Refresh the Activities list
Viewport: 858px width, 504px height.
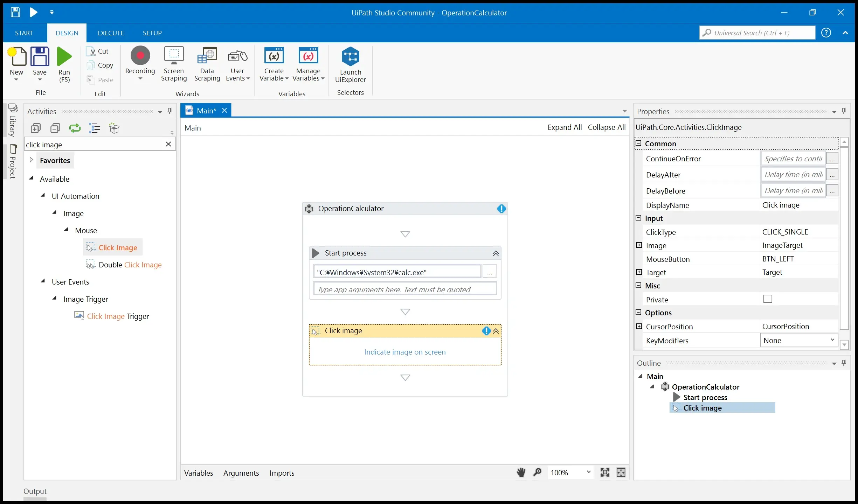coord(75,128)
